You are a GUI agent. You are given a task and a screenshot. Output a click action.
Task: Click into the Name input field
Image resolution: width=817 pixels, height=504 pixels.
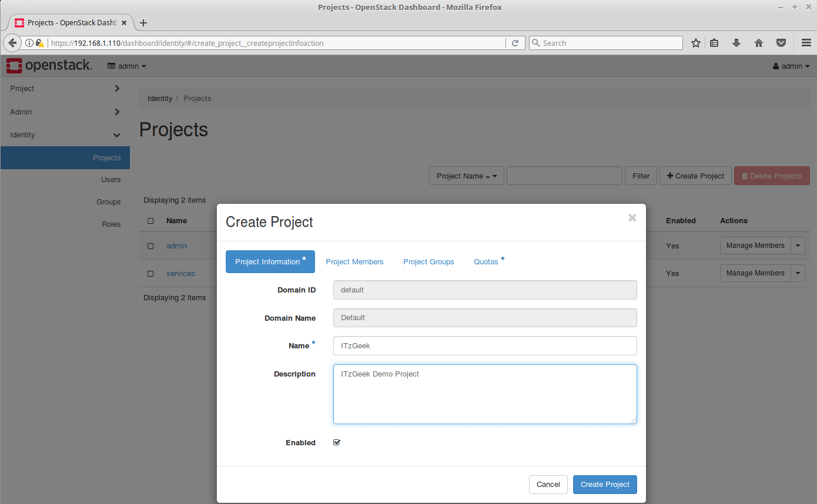[x=484, y=346]
